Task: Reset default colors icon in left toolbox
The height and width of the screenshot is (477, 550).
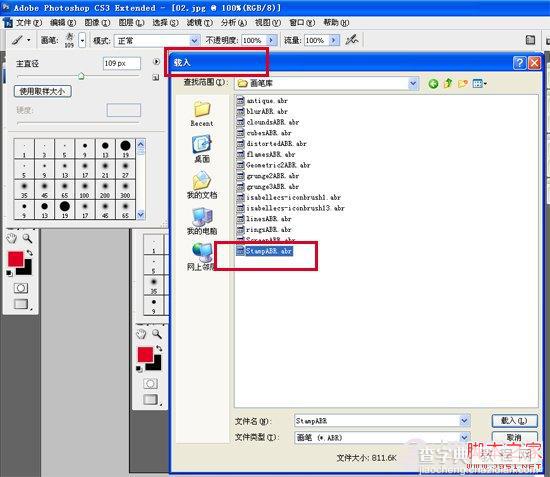Action: click(9, 273)
